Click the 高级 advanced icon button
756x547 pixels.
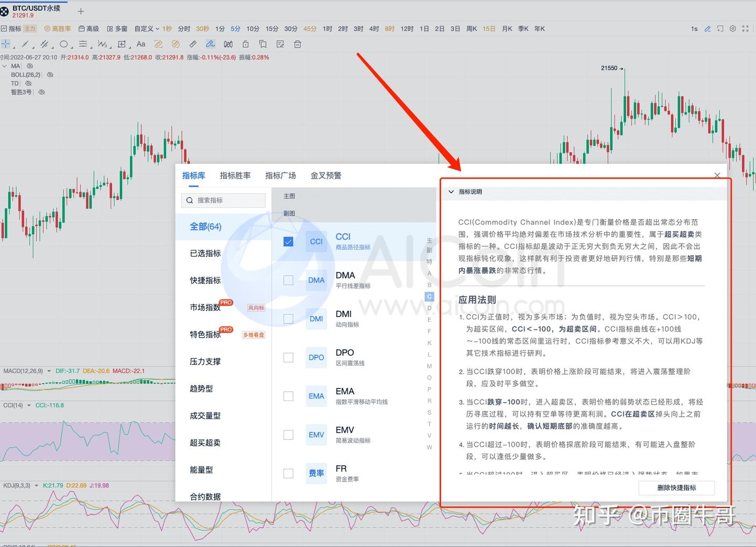pos(89,29)
